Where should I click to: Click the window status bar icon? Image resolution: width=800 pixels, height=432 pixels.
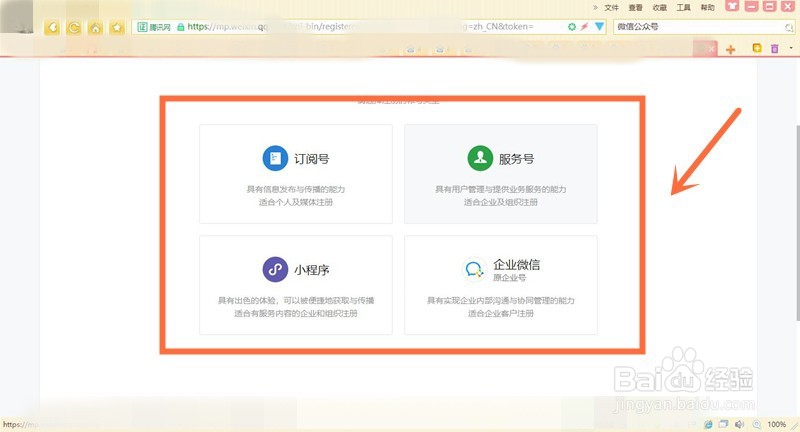pos(723,424)
